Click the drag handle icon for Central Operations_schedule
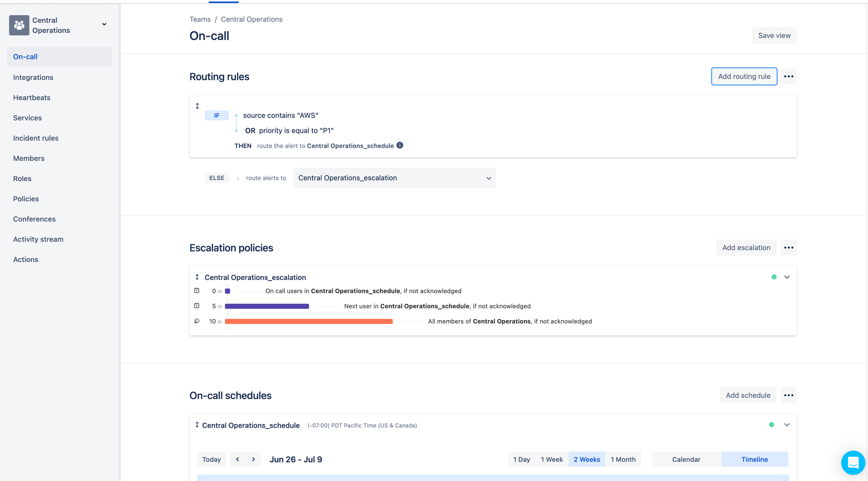The image size is (868, 481). click(x=197, y=425)
